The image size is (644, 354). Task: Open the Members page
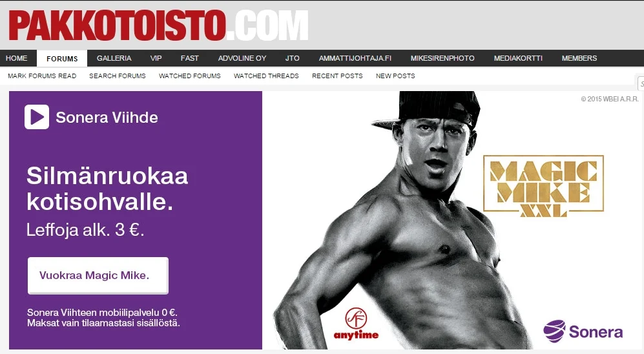[579, 58]
